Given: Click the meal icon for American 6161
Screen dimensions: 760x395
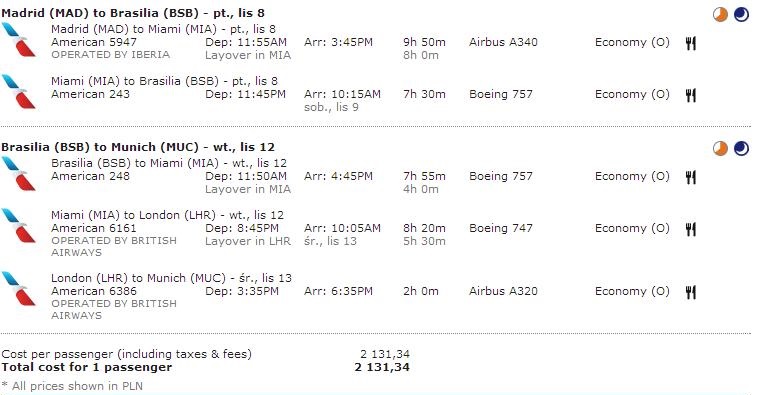Looking at the screenshot, I should point(691,229).
